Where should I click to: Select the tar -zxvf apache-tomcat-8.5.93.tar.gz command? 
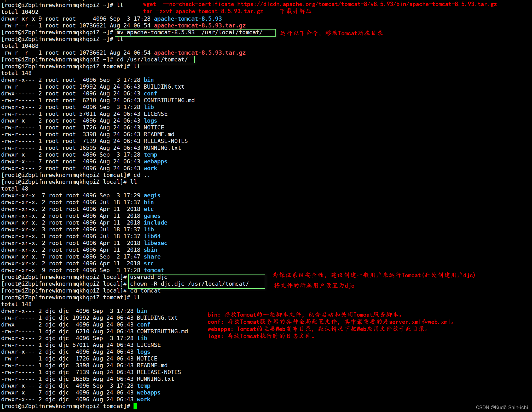[x=203, y=11]
